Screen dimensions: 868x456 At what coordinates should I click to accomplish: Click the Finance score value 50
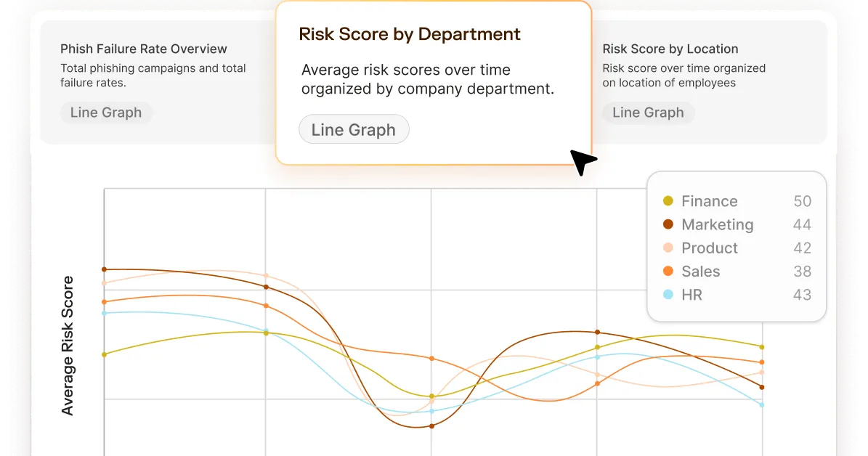pyautogui.click(x=801, y=201)
